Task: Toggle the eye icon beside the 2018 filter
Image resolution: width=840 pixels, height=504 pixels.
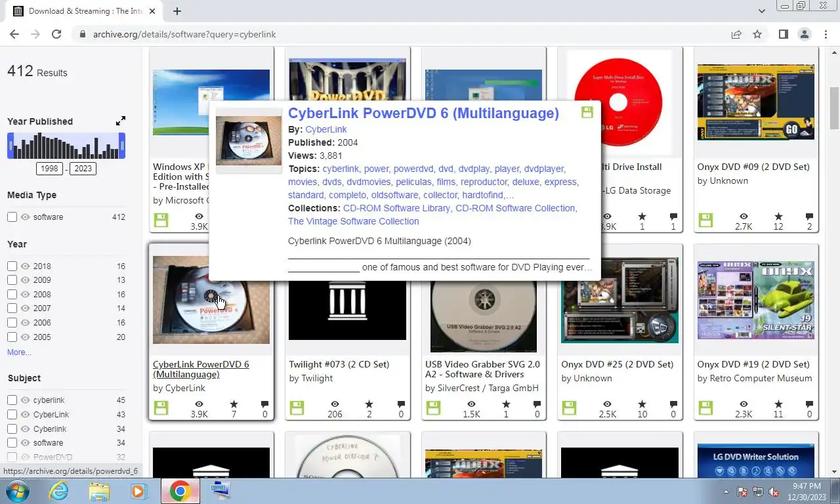Action: pyautogui.click(x=26, y=266)
